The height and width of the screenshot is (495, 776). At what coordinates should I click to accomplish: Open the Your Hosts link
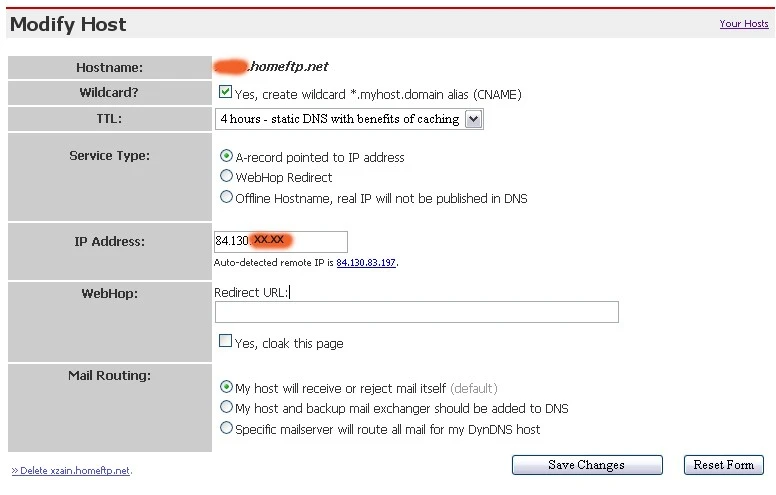click(x=743, y=24)
